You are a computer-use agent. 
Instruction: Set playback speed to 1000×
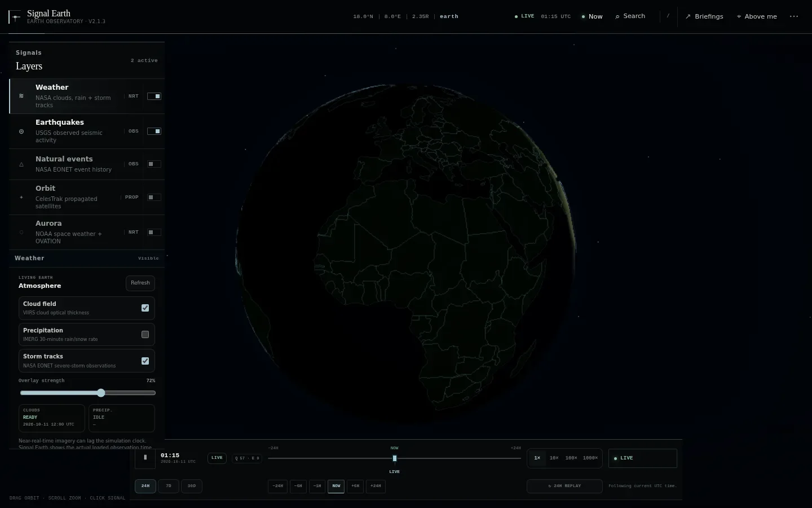pyautogui.click(x=590, y=458)
